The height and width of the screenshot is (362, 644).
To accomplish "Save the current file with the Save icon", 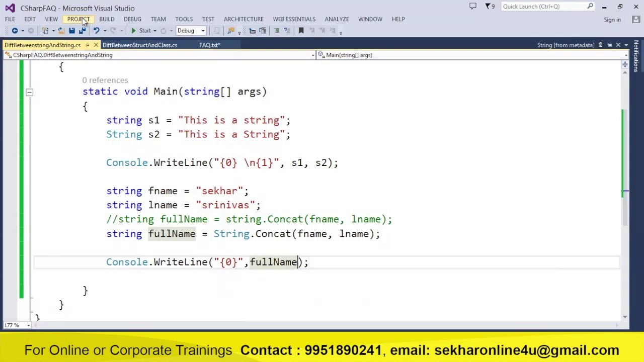I will (72, 31).
